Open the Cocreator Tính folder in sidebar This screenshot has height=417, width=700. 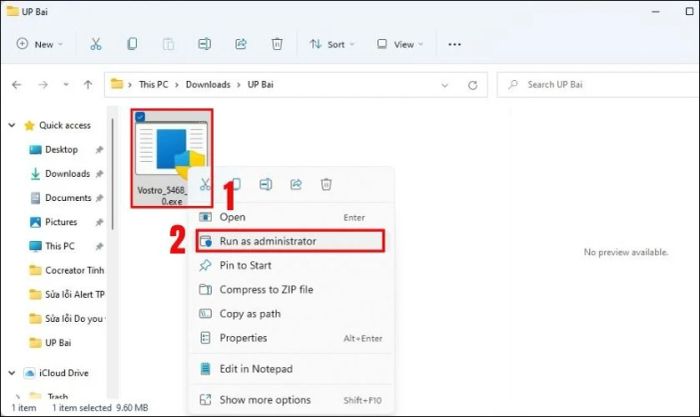click(x=67, y=270)
